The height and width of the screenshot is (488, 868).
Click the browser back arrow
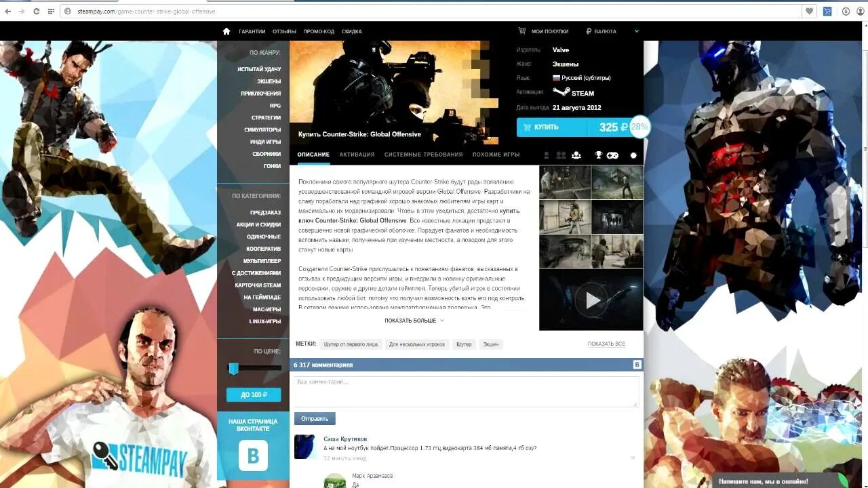(7, 12)
